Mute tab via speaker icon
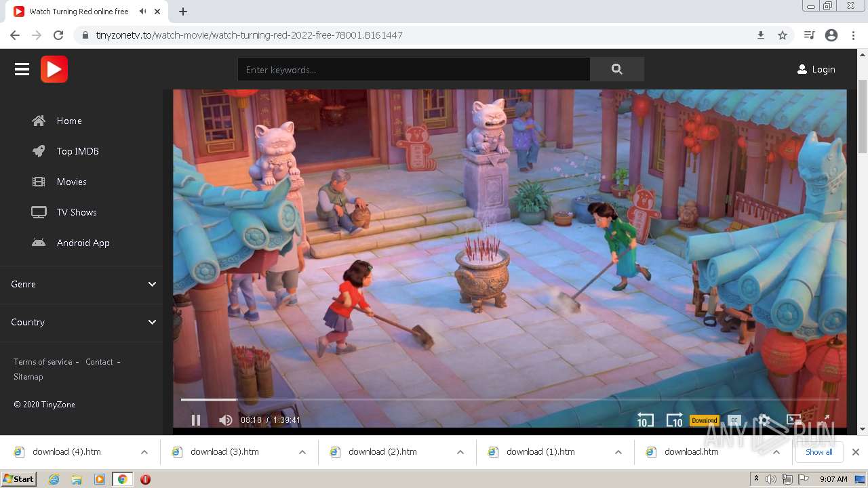The image size is (868, 488). (142, 12)
